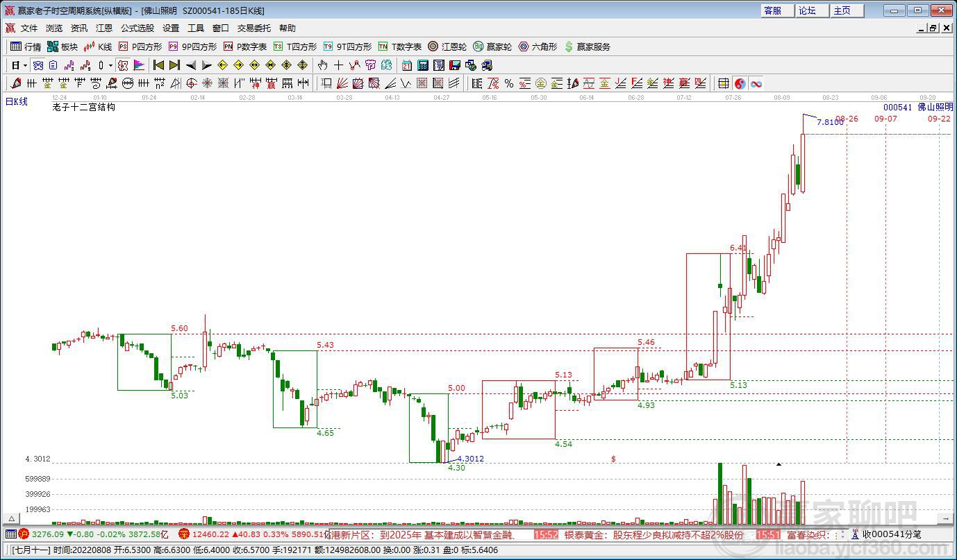Image resolution: width=957 pixels, height=560 pixels.
Task: Click the blue infinity loop icon
Action: [756, 83]
